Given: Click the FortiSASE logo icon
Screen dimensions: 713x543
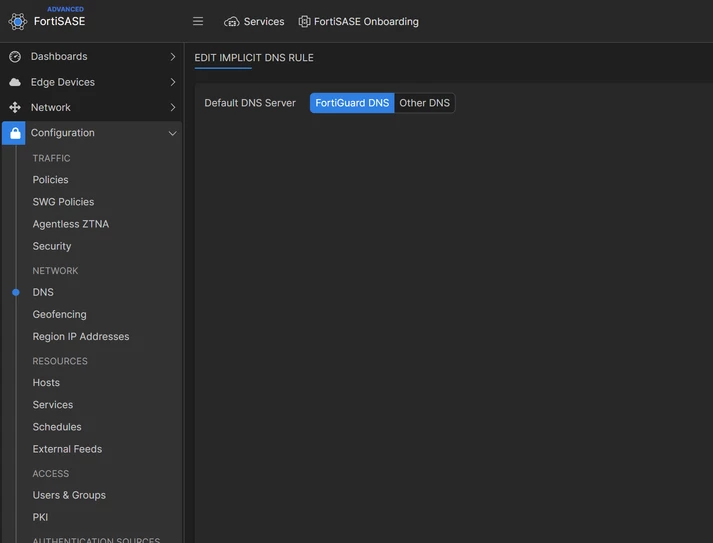Looking at the screenshot, I should click(18, 21).
